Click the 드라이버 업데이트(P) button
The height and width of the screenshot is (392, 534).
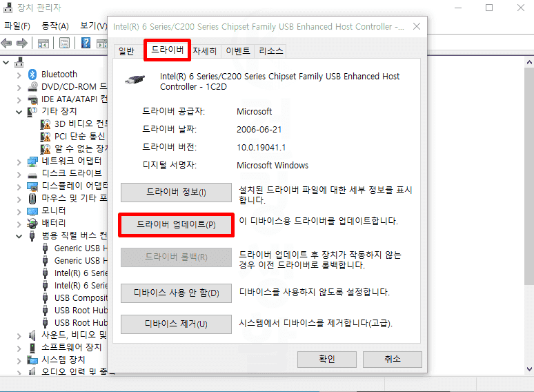(176, 225)
